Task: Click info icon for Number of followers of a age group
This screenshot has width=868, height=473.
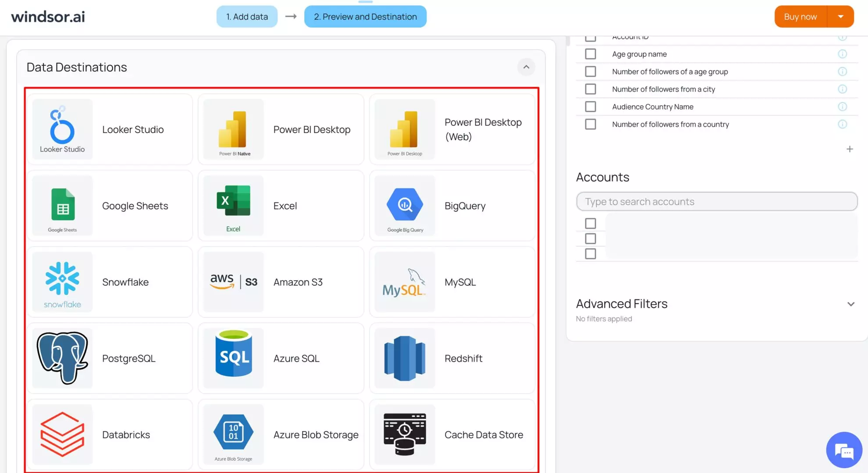Action: click(842, 71)
